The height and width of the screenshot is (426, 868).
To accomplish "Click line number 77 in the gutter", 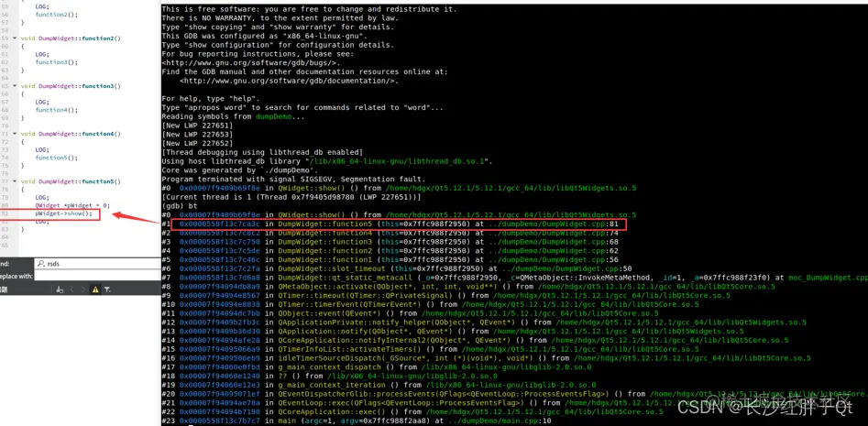I will [x=5, y=181].
